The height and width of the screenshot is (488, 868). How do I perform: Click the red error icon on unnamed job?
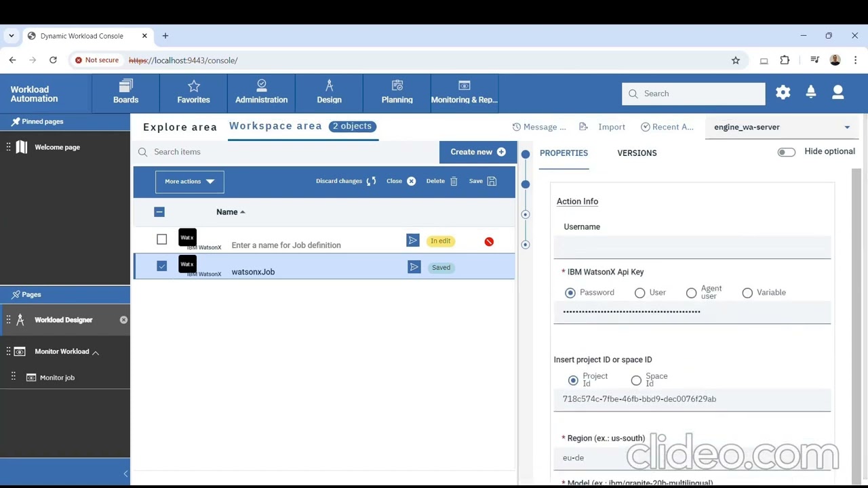coord(489,241)
